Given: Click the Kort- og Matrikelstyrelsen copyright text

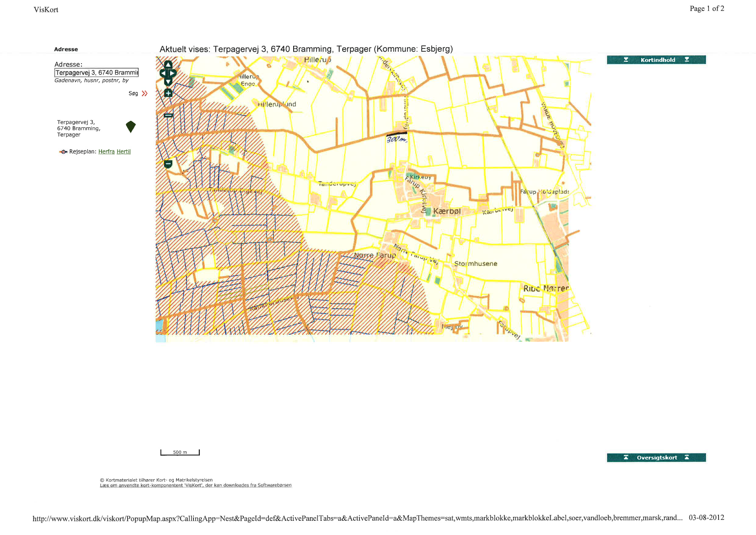Looking at the screenshot, I should click(x=156, y=480).
